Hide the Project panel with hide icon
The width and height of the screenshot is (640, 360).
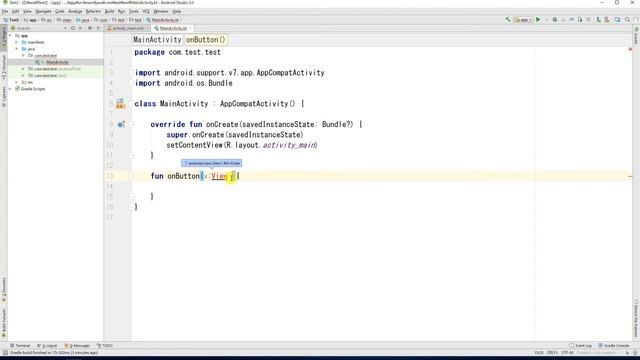point(99,28)
